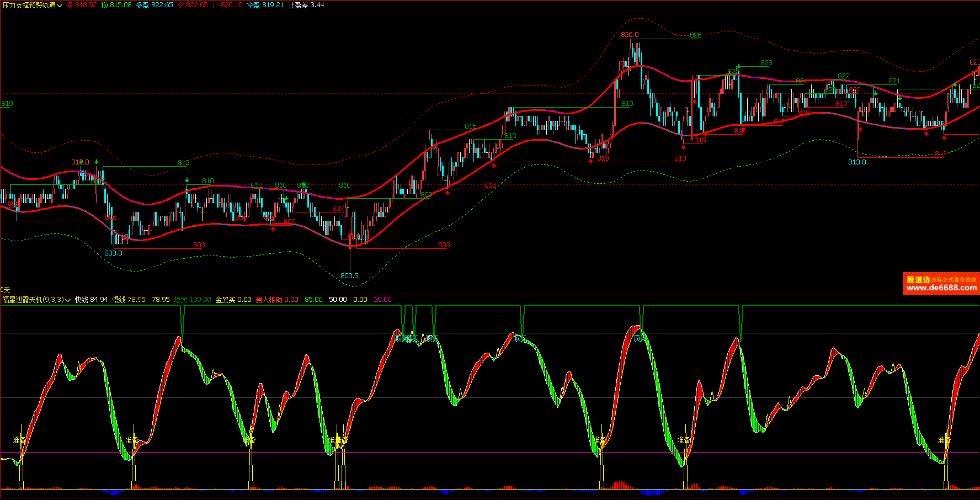Click the 多 818.52 readout in header
This screenshot has width=980, height=500.
82,5
